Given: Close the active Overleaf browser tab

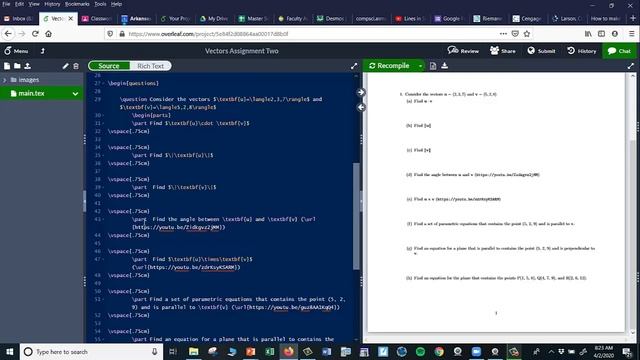Looking at the screenshot, I should [x=71, y=19].
